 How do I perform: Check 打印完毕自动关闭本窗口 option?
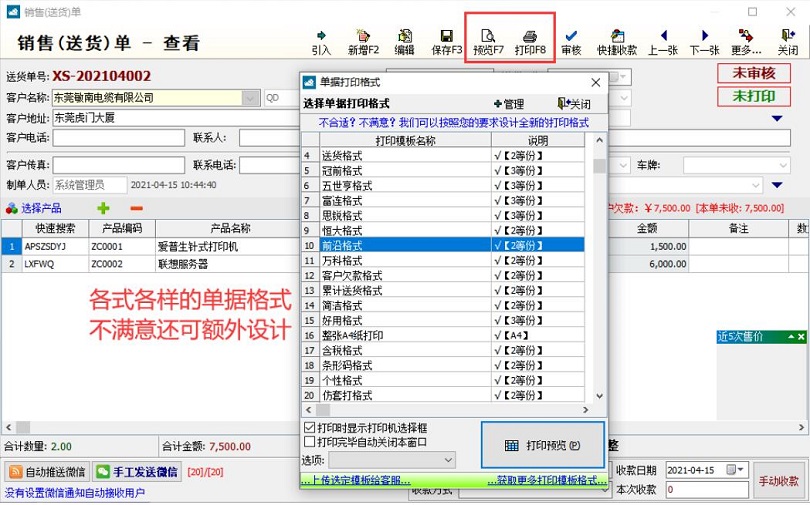[x=309, y=441]
